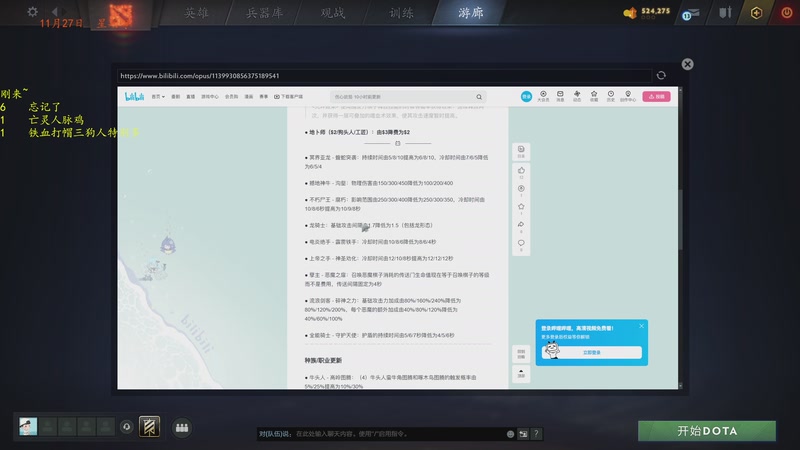Open the party finder group icon

[x=182, y=428]
